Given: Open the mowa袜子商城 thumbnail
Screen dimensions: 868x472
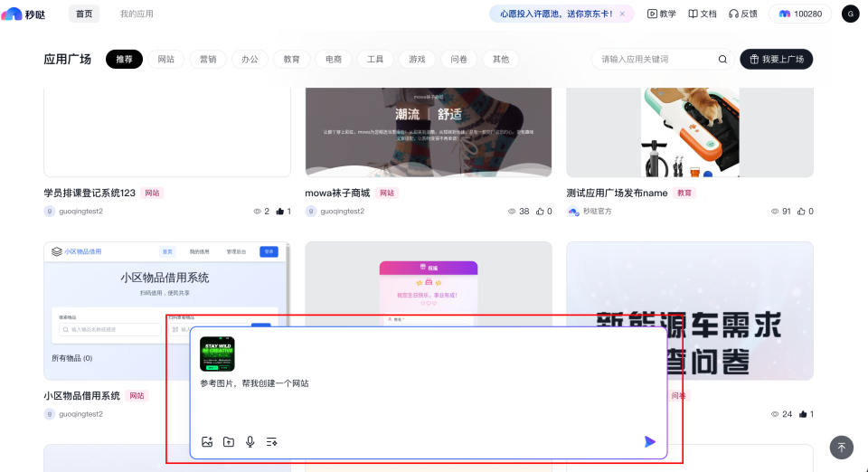Looking at the screenshot, I should [x=429, y=132].
